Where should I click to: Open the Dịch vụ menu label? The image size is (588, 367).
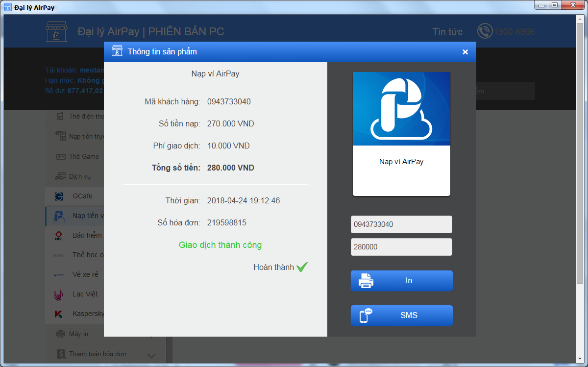[80, 176]
